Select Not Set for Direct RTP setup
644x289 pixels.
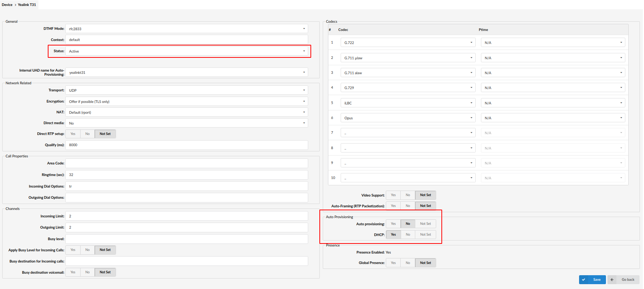(x=105, y=134)
